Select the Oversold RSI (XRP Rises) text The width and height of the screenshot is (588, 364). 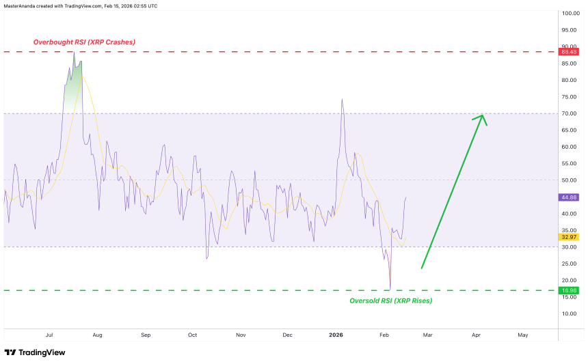point(391,300)
